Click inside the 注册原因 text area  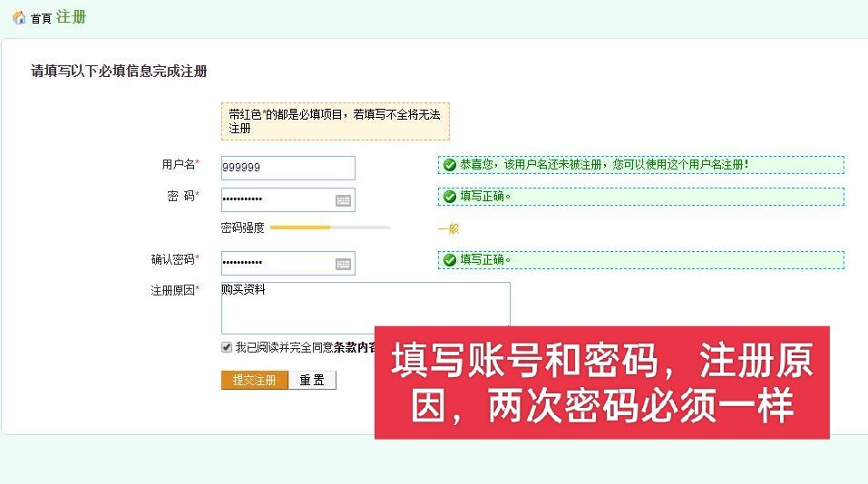pos(366,305)
